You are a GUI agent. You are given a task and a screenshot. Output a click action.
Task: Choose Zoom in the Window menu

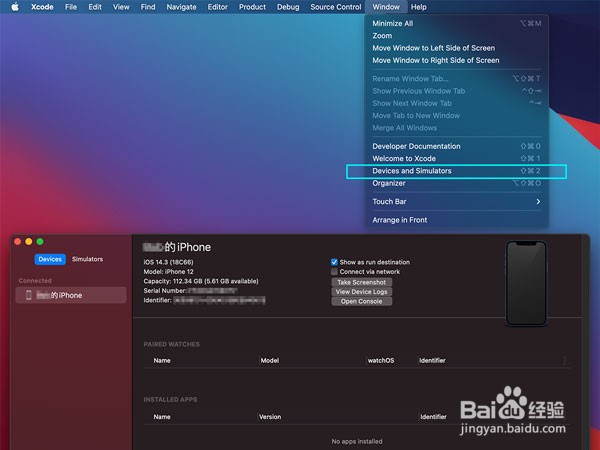[x=457, y=36]
